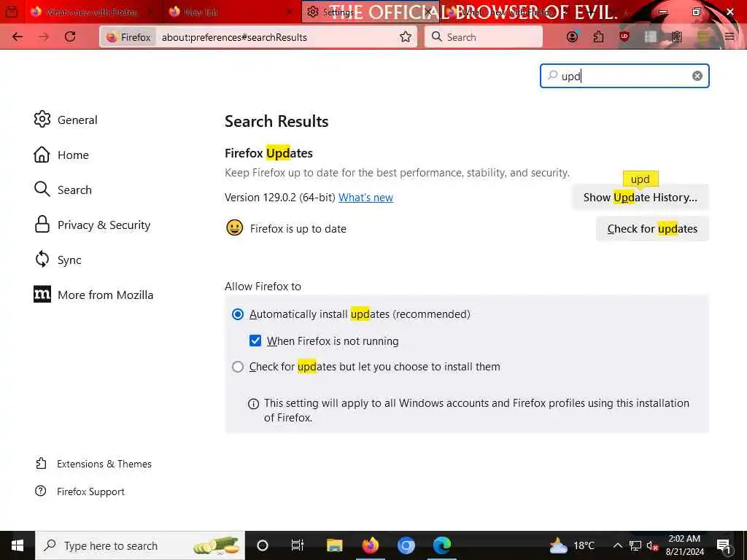Toggle When Firefox is not running checkbox

tap(255, 341)
